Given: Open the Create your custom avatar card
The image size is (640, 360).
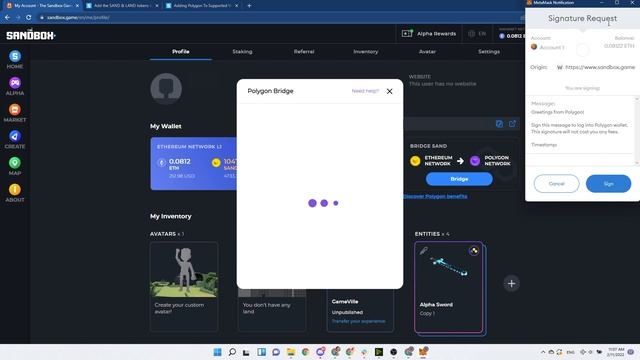Looking at the screenshot, I should (184, 286).
